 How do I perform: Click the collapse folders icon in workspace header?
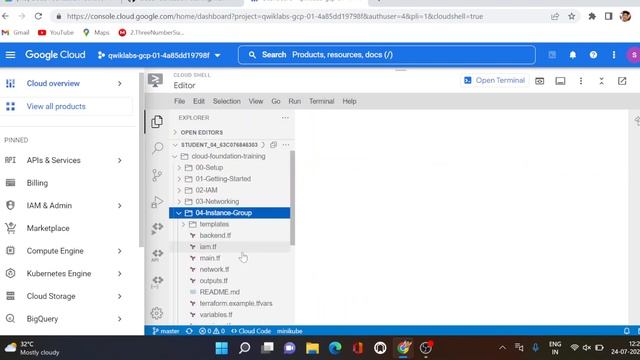273,145
